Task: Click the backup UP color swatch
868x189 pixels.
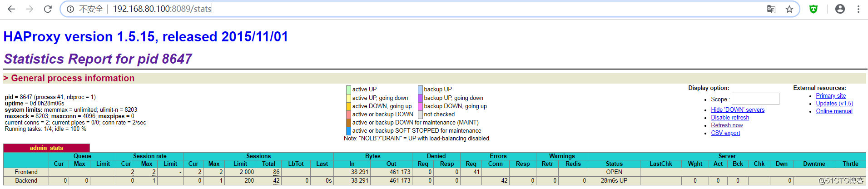Action: (x=420, y=90)
